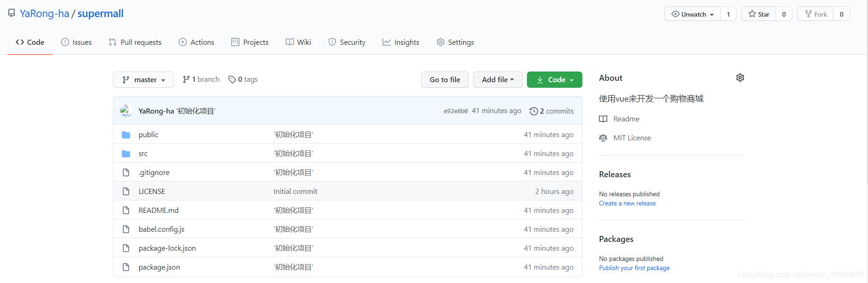Open the Wiki tab

point(299,42)
